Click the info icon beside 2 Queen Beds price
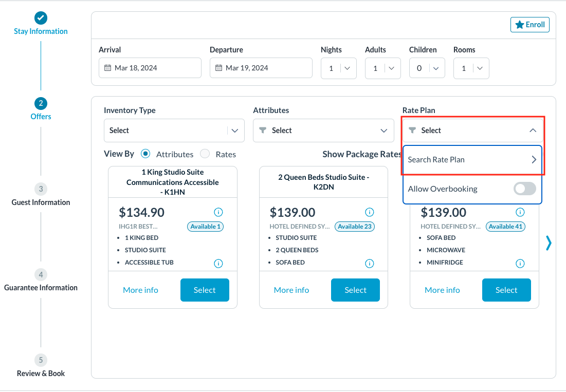 [369, 212]
